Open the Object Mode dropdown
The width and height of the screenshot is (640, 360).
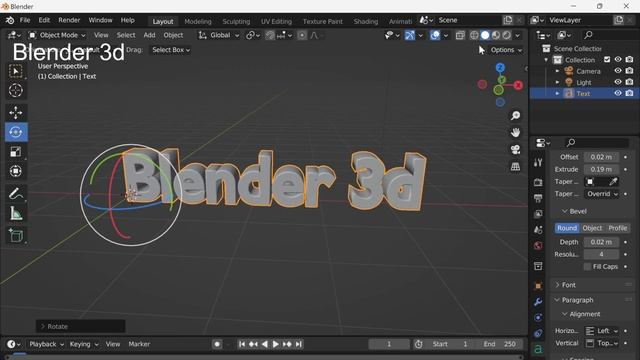[57, 36]
